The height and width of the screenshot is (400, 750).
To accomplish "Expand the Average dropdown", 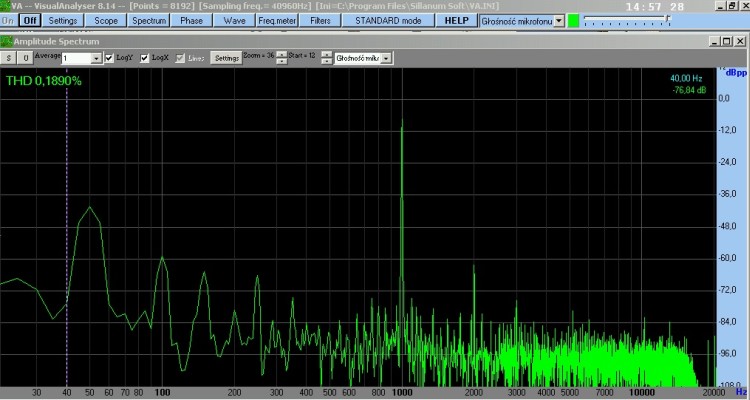I will [x=96, y=58].
